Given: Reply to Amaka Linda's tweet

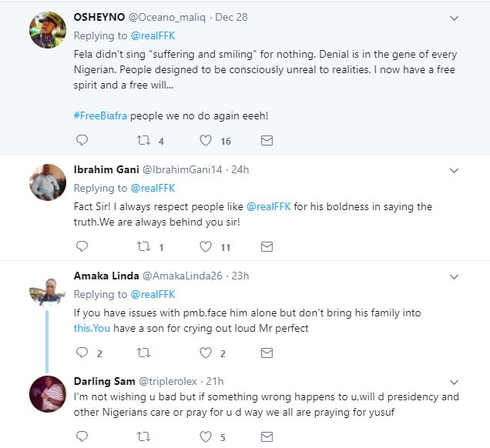Looking at the screenshot, I should coord(82,353).
